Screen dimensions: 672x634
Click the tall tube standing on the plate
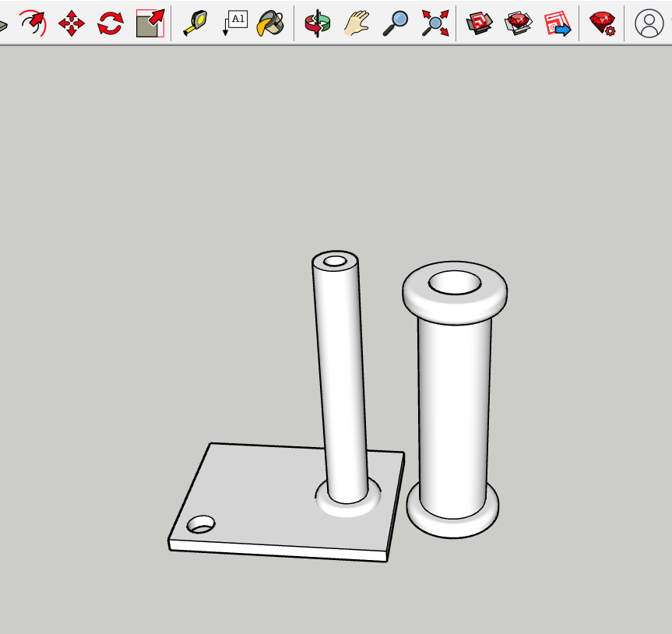tap(341, 377)
